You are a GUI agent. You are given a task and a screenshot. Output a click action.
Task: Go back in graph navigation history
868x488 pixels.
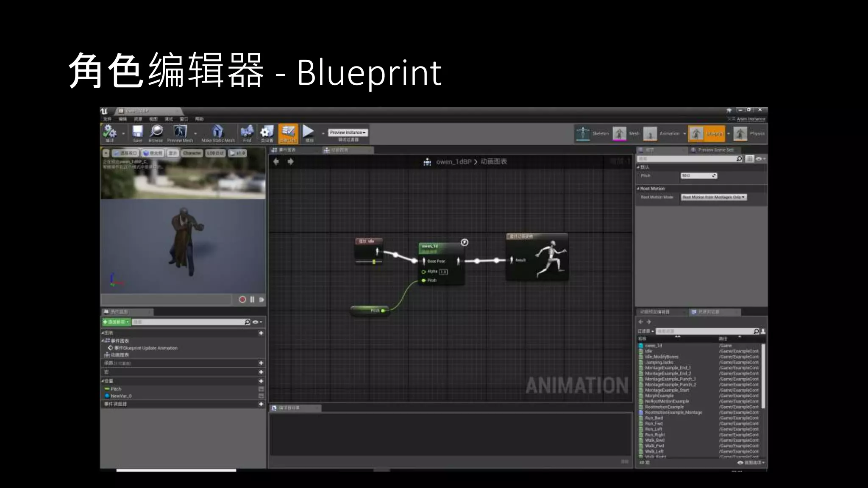(x=276, y=161)
